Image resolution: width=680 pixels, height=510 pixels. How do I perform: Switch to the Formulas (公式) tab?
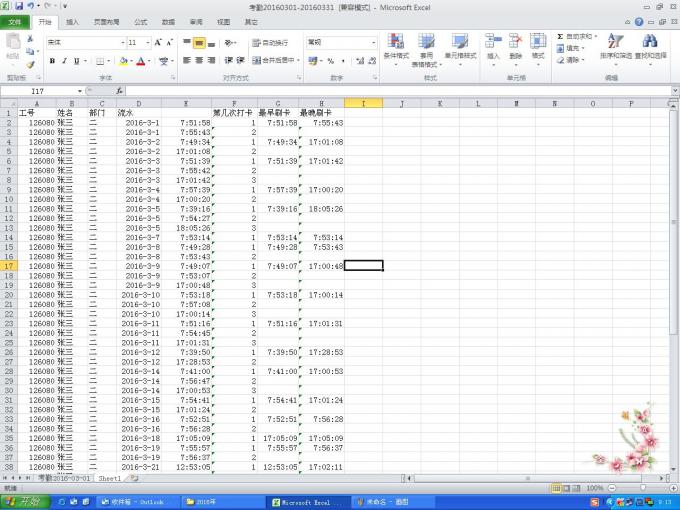141,22
